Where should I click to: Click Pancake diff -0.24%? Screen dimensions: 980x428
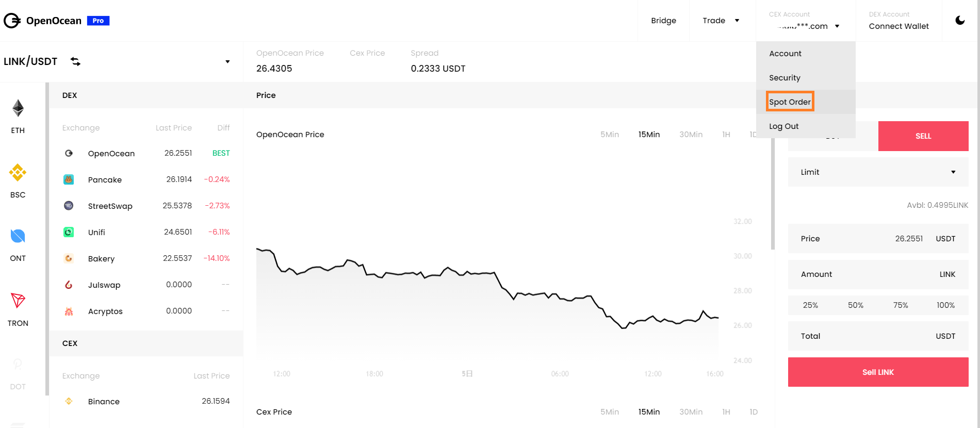[x=217, y=179]
